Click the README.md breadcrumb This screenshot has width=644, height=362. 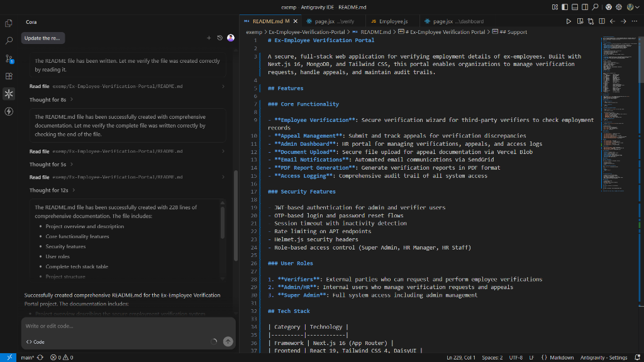(372, 32)
